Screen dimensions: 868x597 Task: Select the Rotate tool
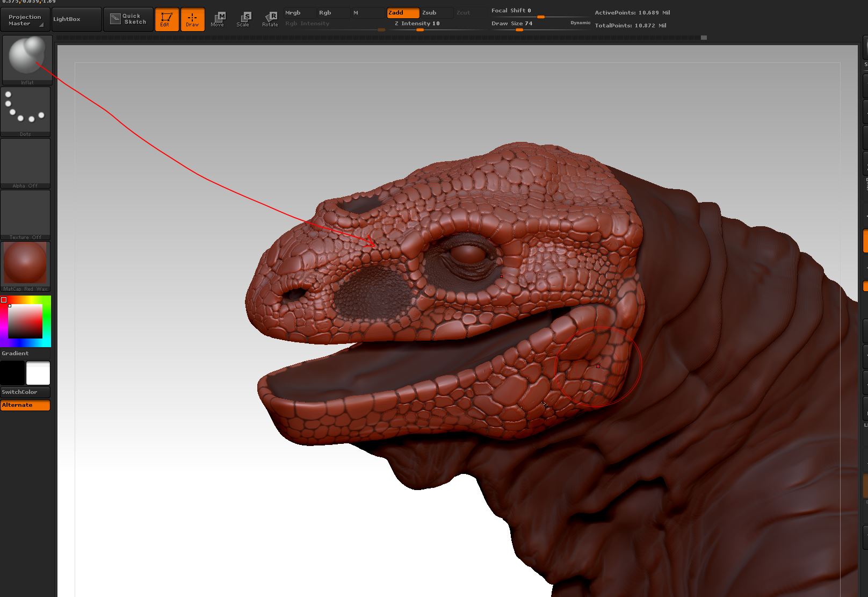270,20
